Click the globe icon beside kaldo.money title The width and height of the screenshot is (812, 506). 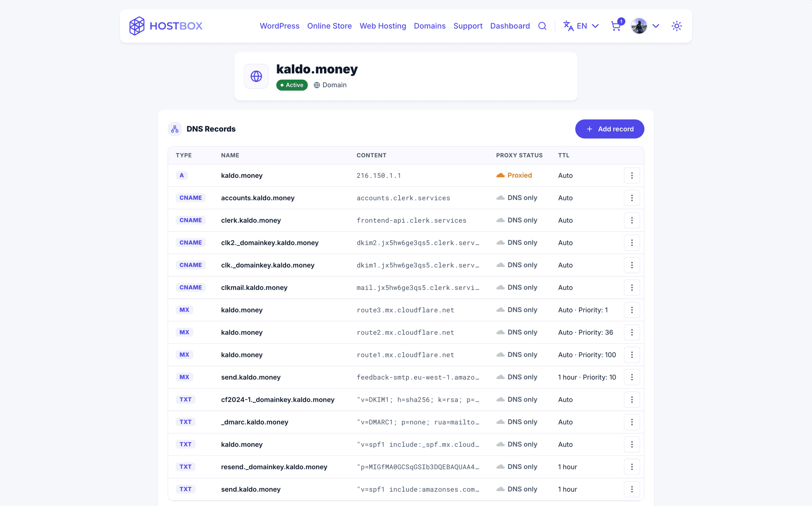256,76
